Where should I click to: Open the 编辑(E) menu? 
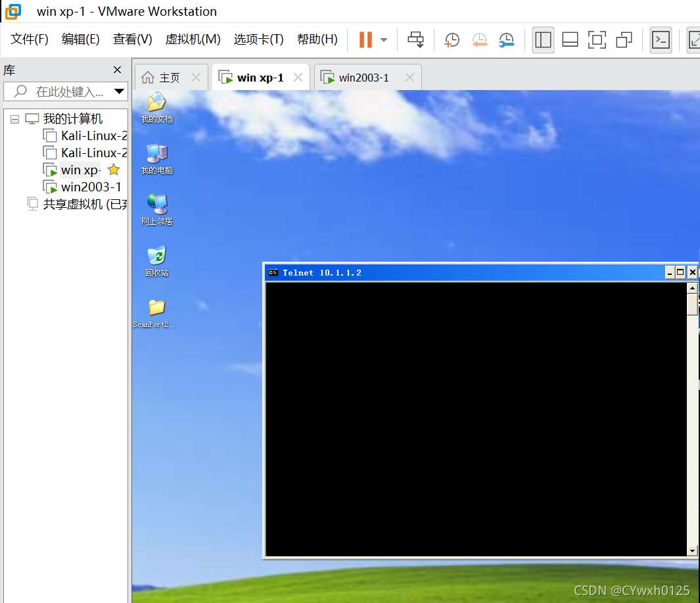click(x=80, y=39)
